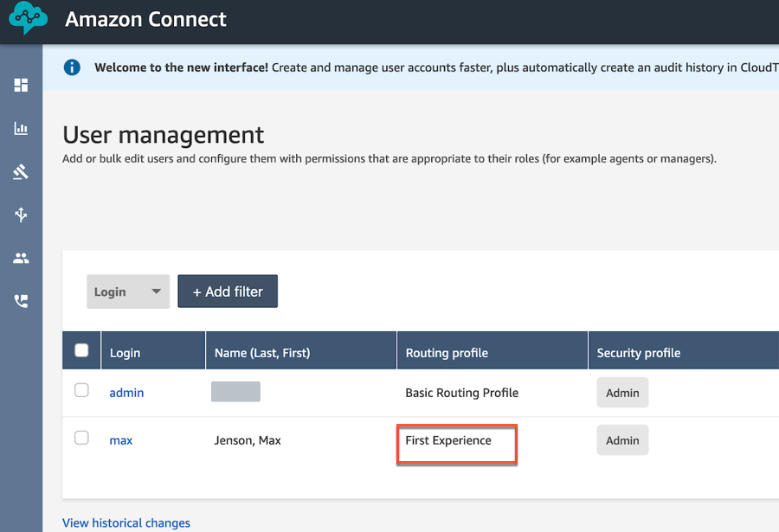Click the User management heading

[163, 135]
